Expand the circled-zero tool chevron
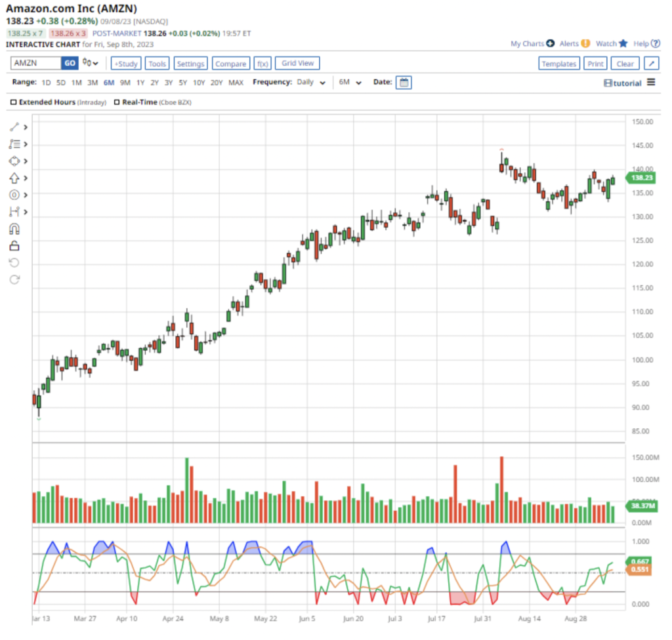Viewport: 672px width, 640px height. (26, 195)
